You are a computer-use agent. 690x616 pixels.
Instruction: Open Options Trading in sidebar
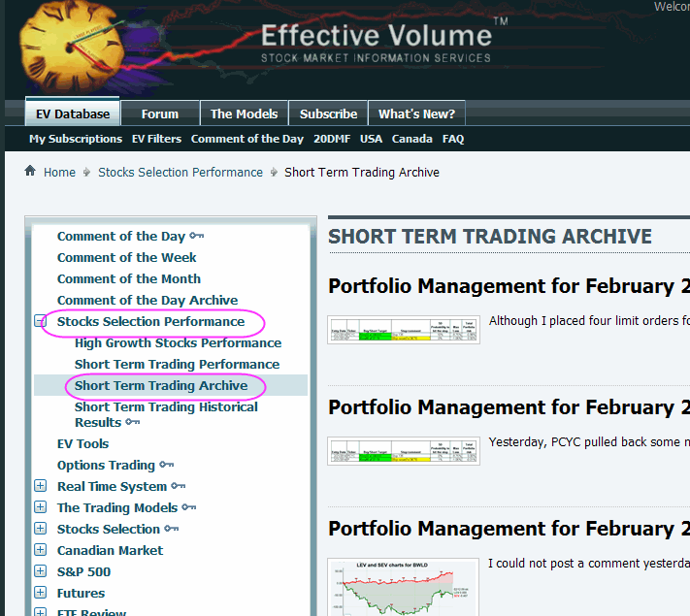coord(106,465)
